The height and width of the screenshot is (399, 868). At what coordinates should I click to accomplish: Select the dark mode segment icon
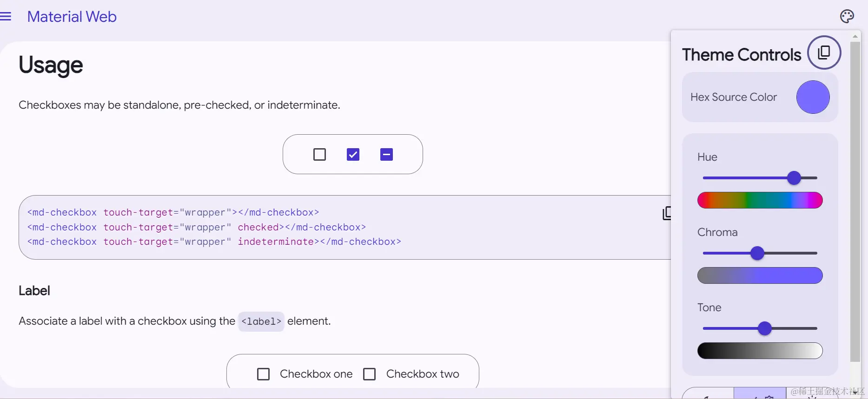click(x=708, y=395)
